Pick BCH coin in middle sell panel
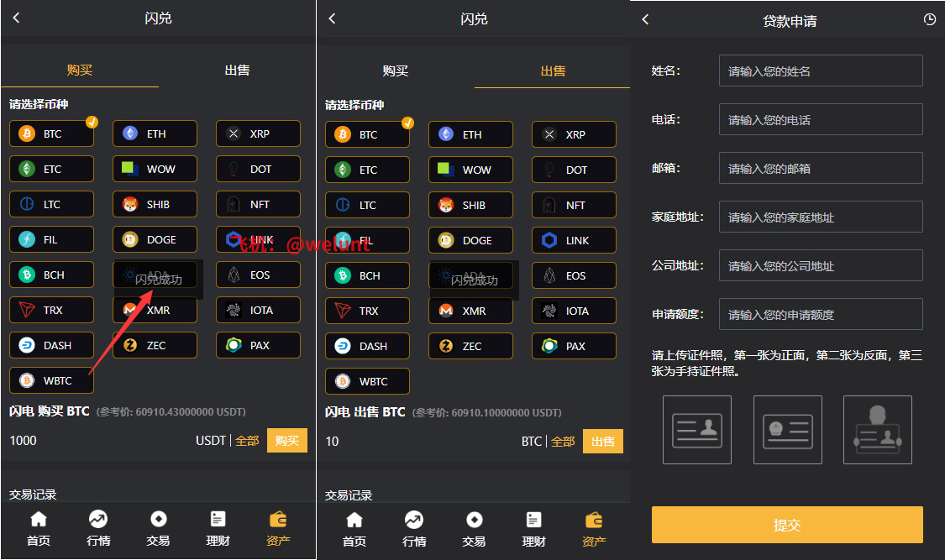Screen dimensions: 945x560 pyautogui.click(x=368, y=275)
